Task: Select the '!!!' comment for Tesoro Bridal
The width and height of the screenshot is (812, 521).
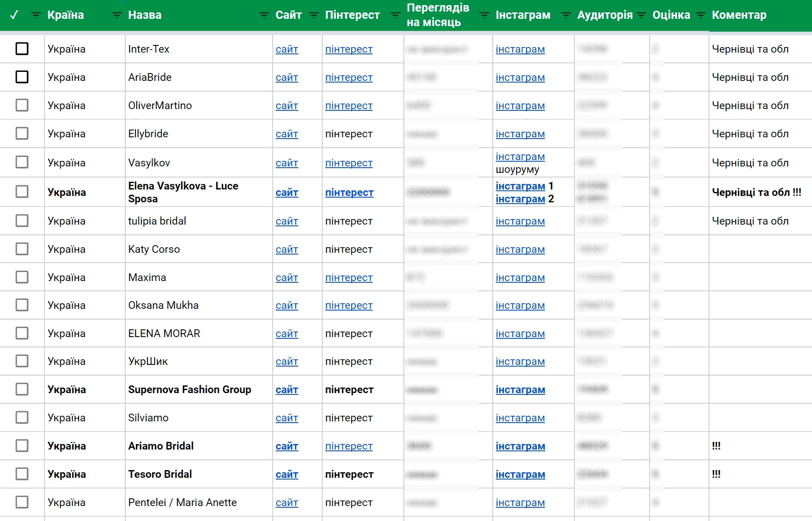Action: click(716, 474)
